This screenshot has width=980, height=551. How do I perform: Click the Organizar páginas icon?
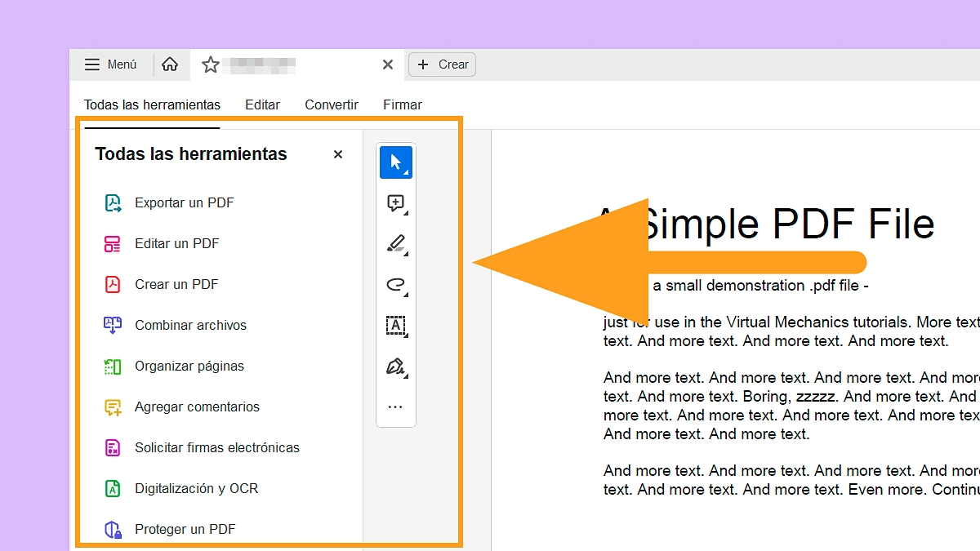(113, 366)
